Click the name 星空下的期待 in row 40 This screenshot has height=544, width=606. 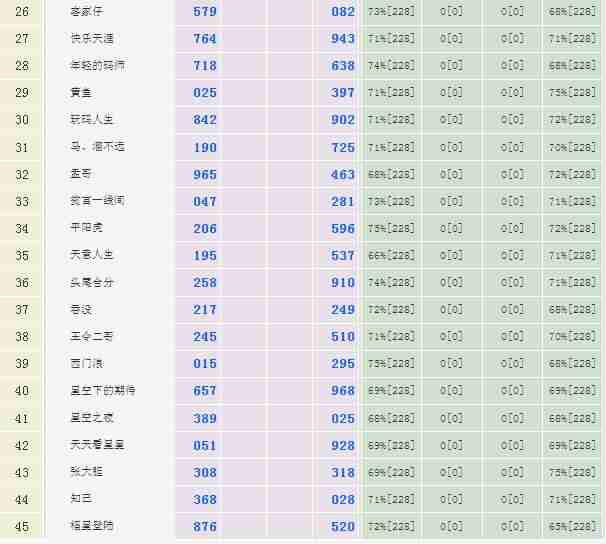[103, 391]
